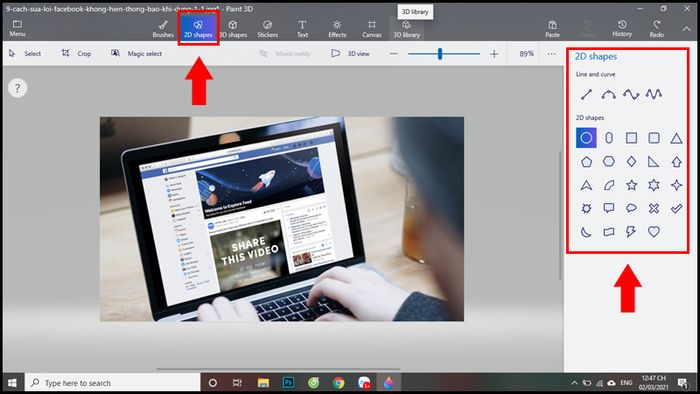700x394 pixels.
Task: Select the heart shape
Action: (654, 232)
